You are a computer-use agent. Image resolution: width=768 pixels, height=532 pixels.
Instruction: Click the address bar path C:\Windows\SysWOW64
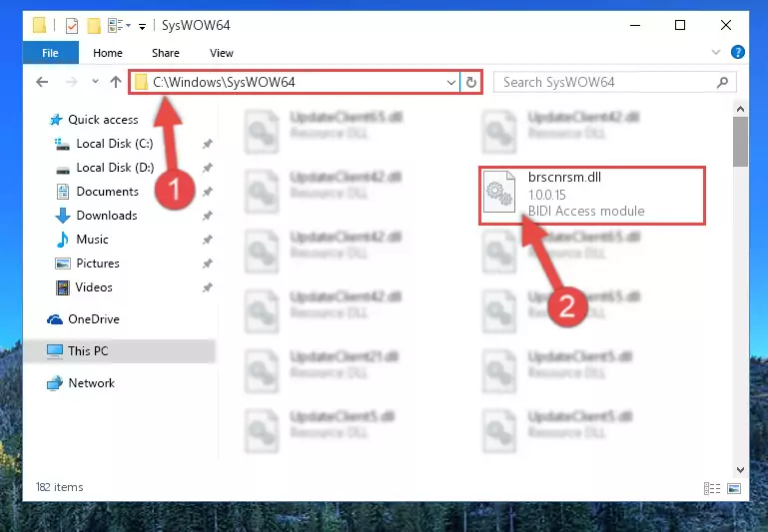point(224,82)
